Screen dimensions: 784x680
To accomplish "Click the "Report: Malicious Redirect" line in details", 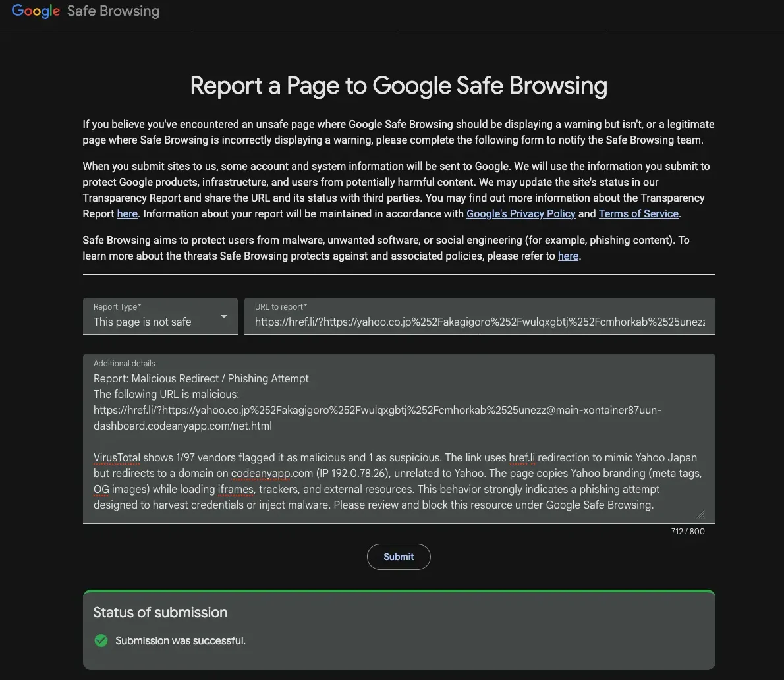I will click(x=201, y=378).
